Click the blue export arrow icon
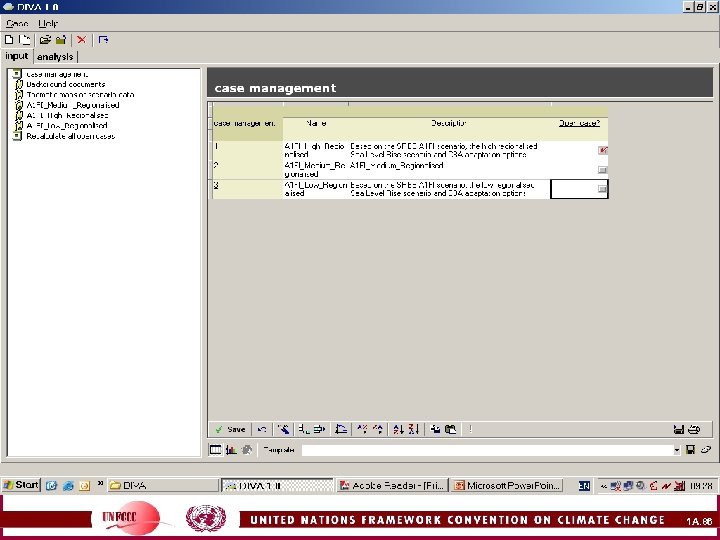This screenshot has width=720, height=540. click(x=103, y=40)
